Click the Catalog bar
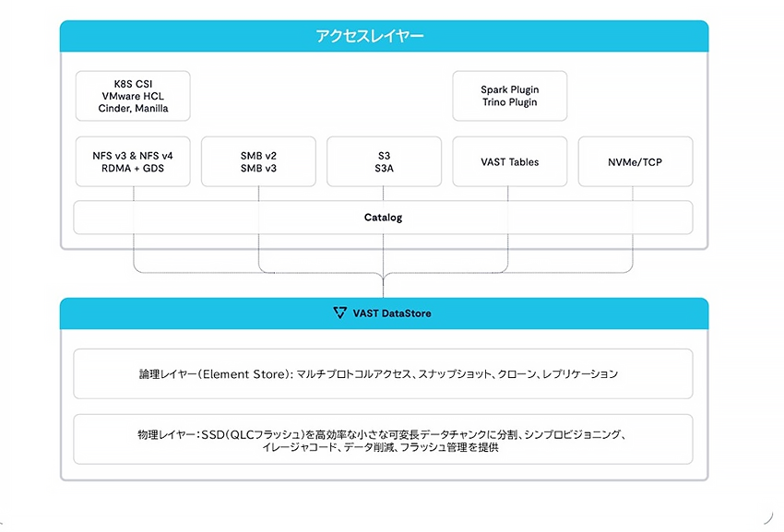 coord(383,218)
